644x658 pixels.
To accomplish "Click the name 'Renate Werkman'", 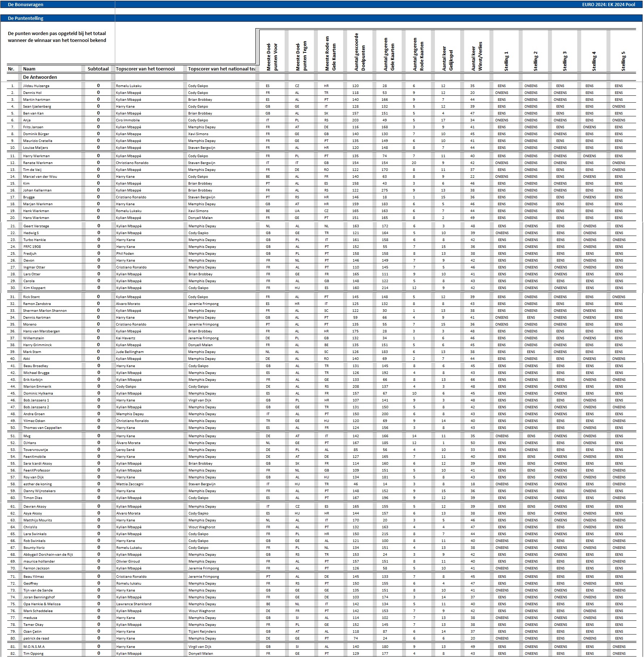I will (x=38, y=163).
